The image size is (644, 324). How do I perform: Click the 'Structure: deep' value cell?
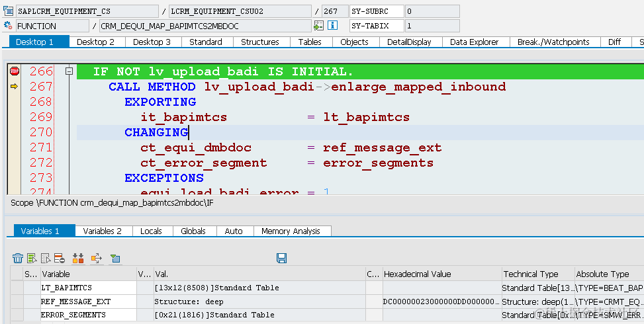259,302
